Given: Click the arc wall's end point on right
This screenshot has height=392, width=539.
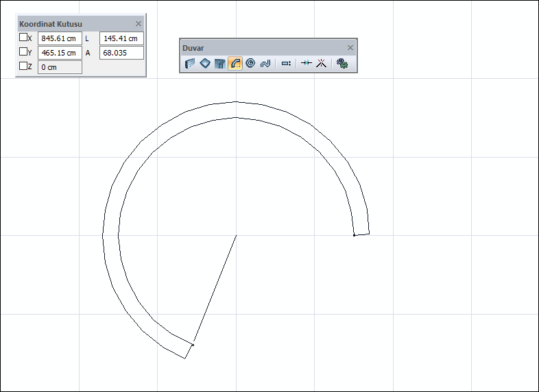Looking at the screenshot, I should 354,235.
